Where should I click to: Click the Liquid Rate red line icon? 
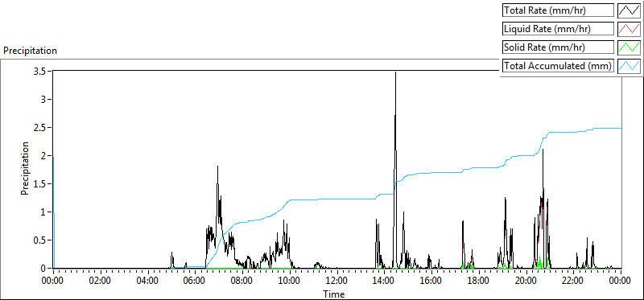[629, 28]
